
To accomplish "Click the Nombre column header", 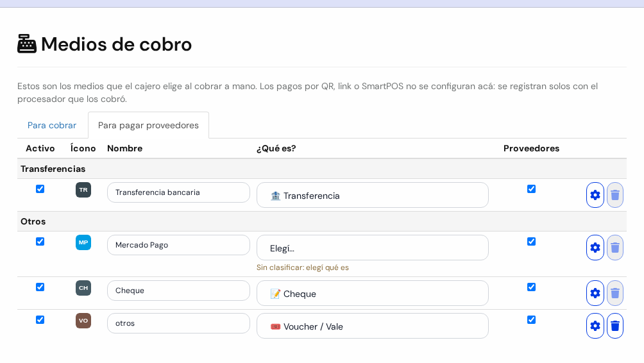I will pyautogui.click(x=125, y=148).
